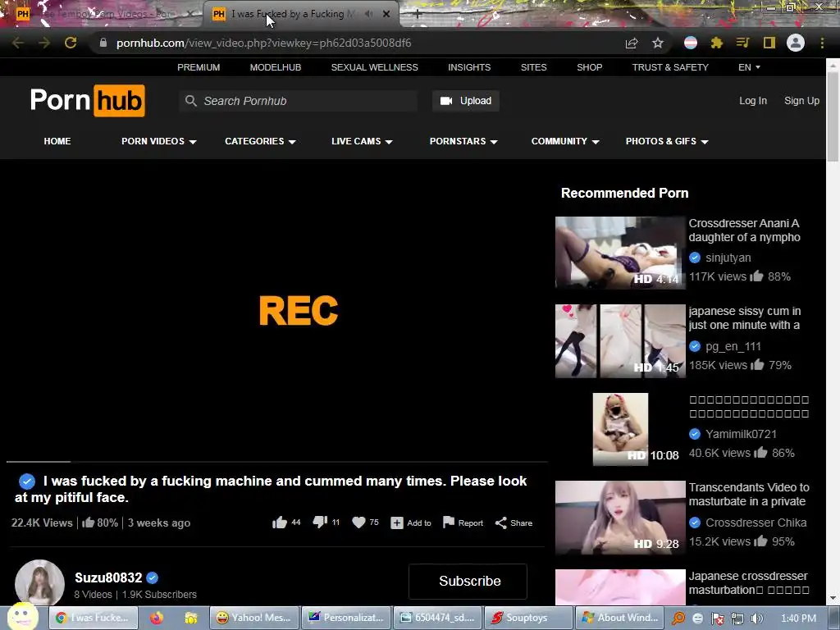This screenshot has width=840, height=630.
Task: Expand the EN language dropdown
Action: pyautogui.click(x=749, y=67)
